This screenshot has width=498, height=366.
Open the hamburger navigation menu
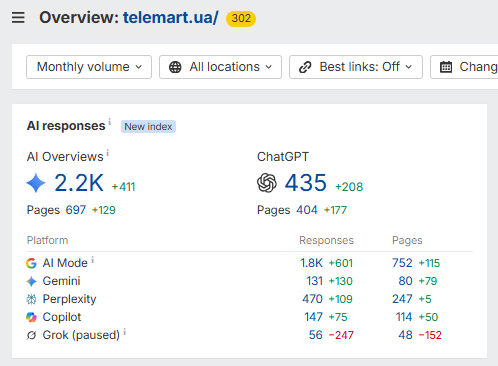click(x=18, y=17)
